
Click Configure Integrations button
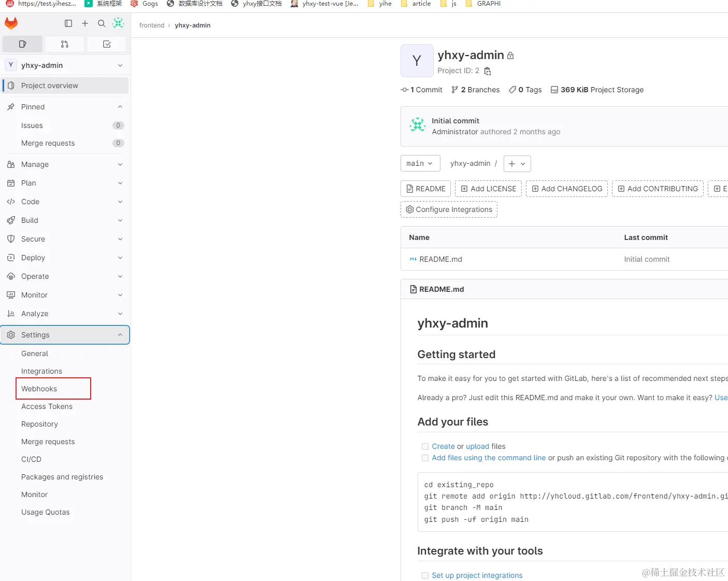(449, 209)
